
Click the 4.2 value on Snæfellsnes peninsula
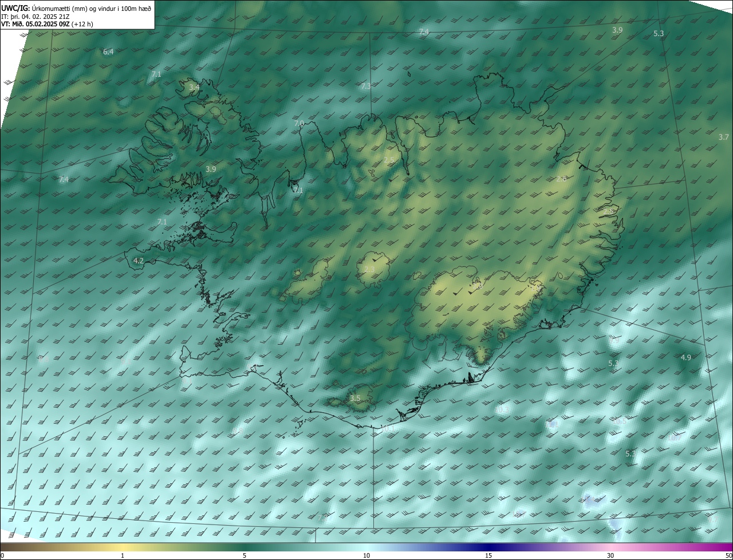[x=138, y=261]
